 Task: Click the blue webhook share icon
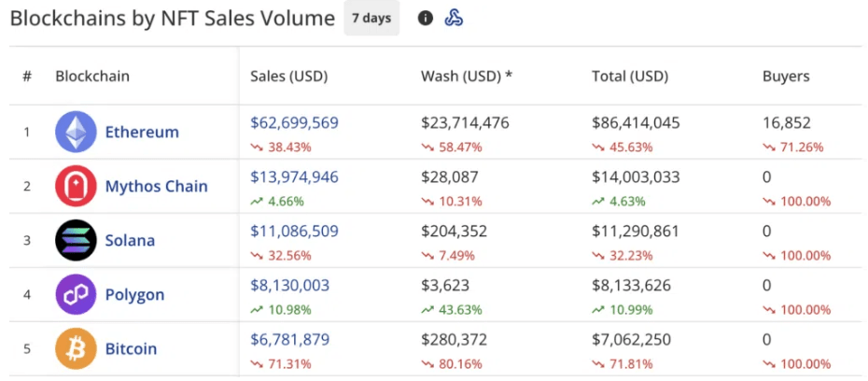pos(454,19)
